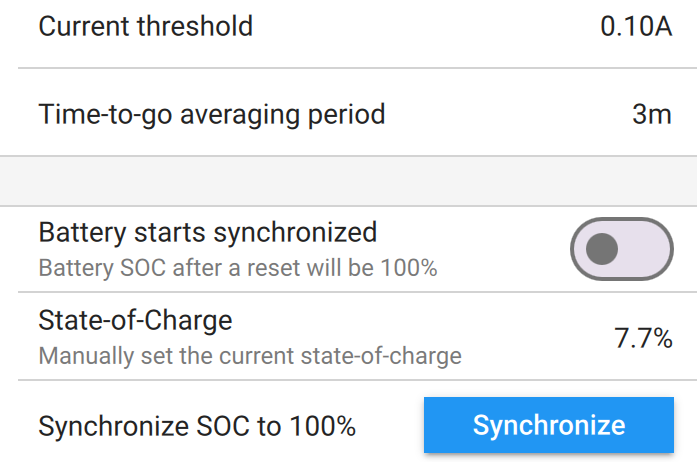The image size is (697, 462).
Task: Click the empty right side of switch track
Action: point(645,249)
